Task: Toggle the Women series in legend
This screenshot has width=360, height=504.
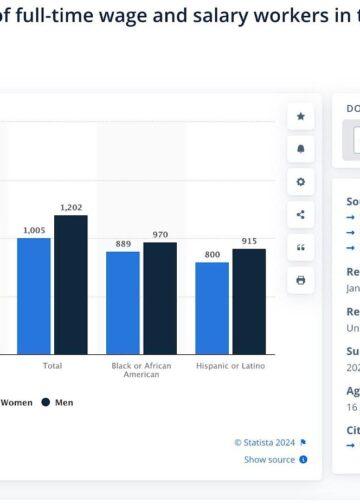Action: coord(16,403)
